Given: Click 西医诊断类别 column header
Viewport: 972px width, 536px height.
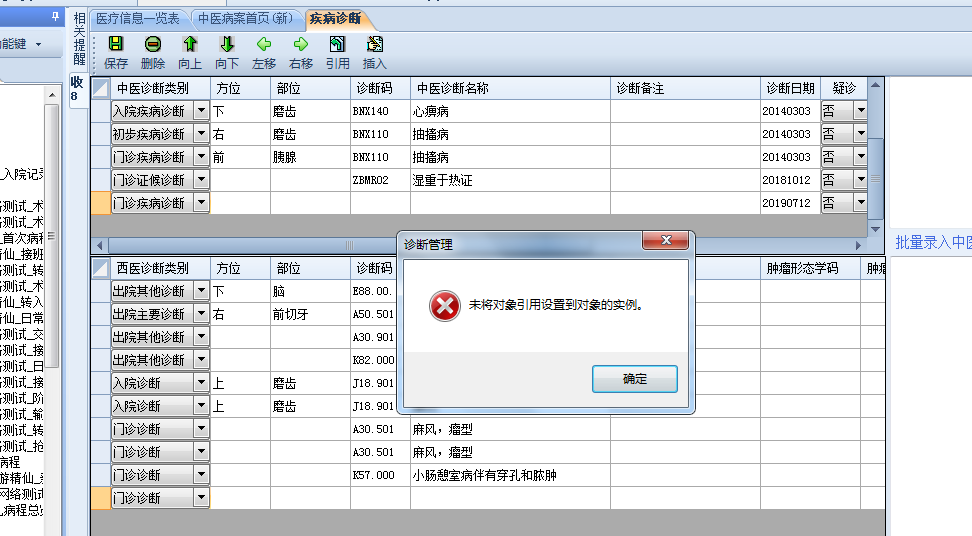Looking at the screenshot, I should point(161,268).
